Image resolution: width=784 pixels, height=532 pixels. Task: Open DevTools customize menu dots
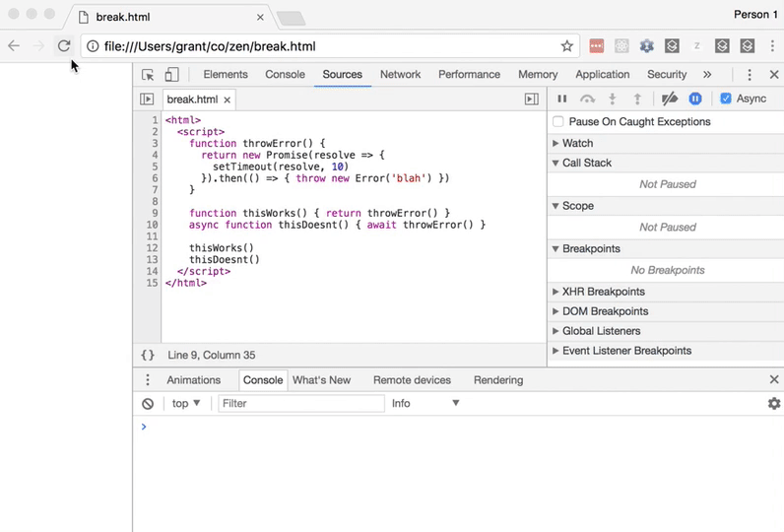click(749, 75)
